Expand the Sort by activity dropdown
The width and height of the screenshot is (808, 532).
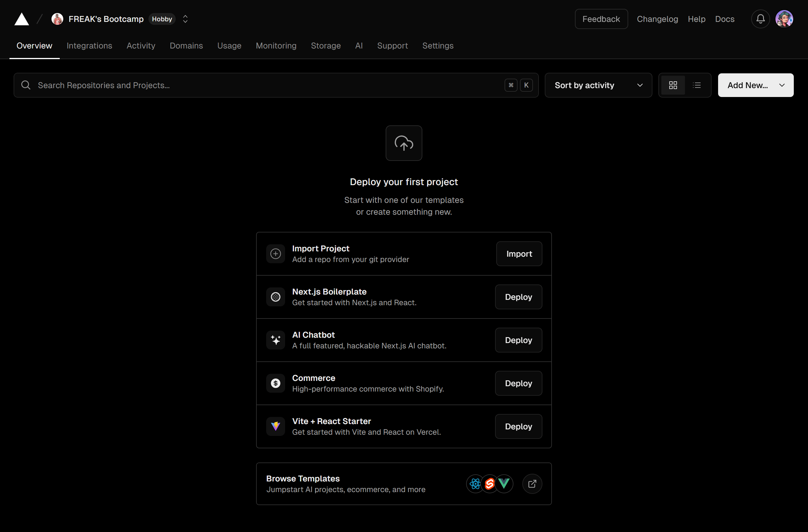(598, 85)
